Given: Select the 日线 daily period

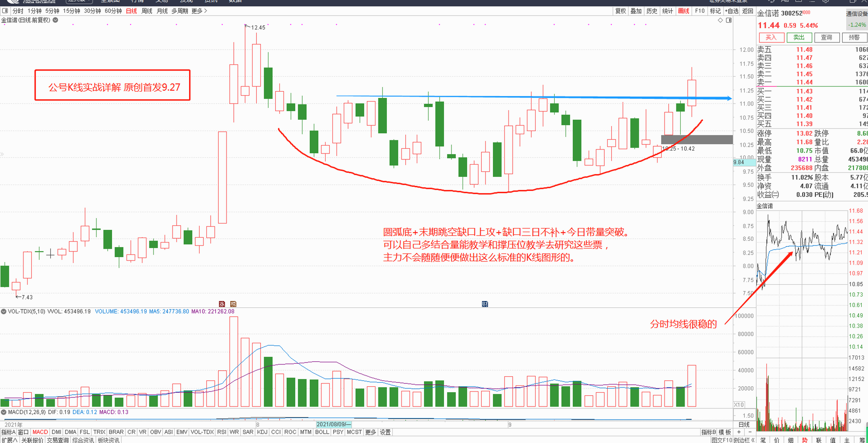Looking at the screenshot, I should click(132, 11).
